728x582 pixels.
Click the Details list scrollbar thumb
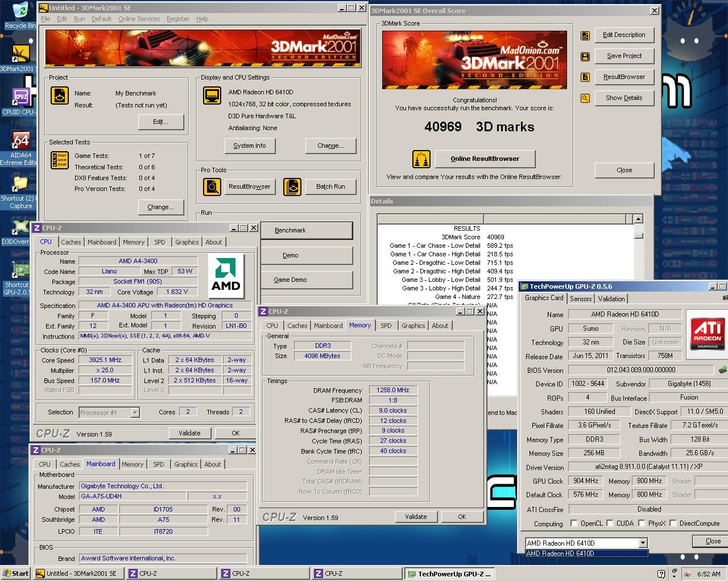tap(638, 235)
